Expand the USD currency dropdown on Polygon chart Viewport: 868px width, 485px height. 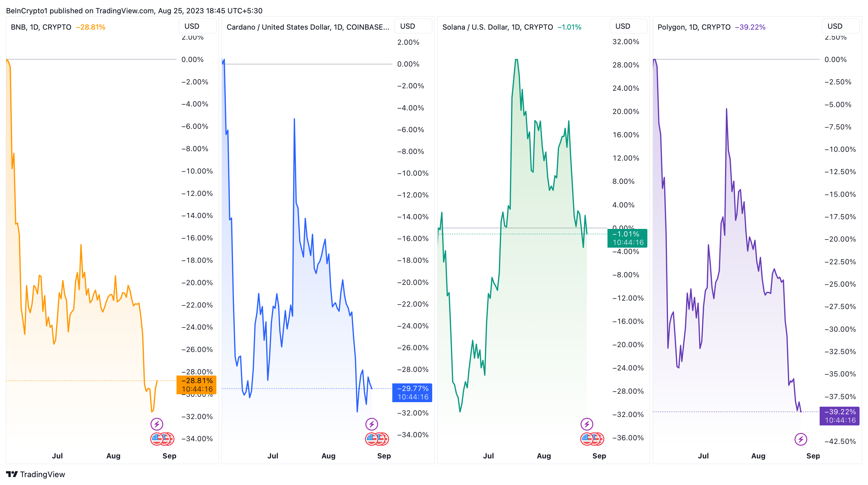[x=840, y=26]
